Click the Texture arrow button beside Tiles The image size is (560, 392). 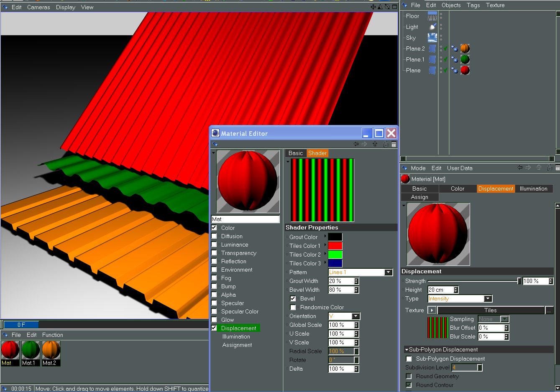[432, 310]
